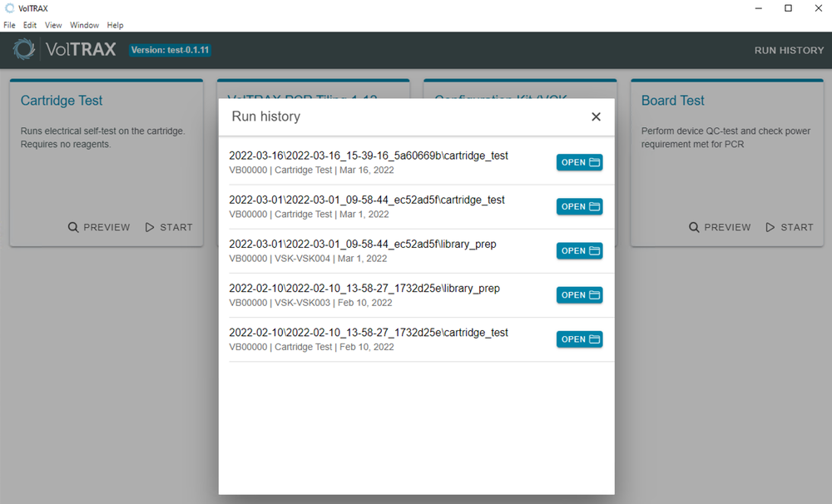This screenshot has width=832, height=504.
Task: Open the File menu
Action: (9, 25)
